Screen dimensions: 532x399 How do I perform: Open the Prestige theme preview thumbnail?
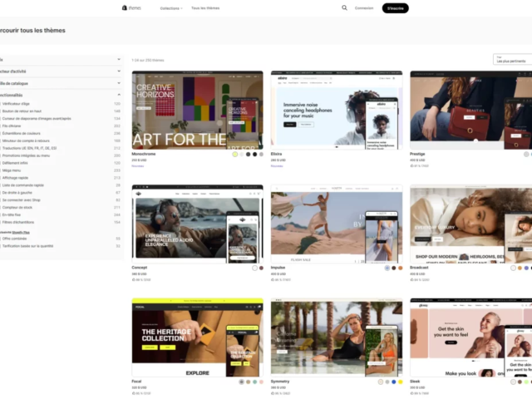[471, 110]
